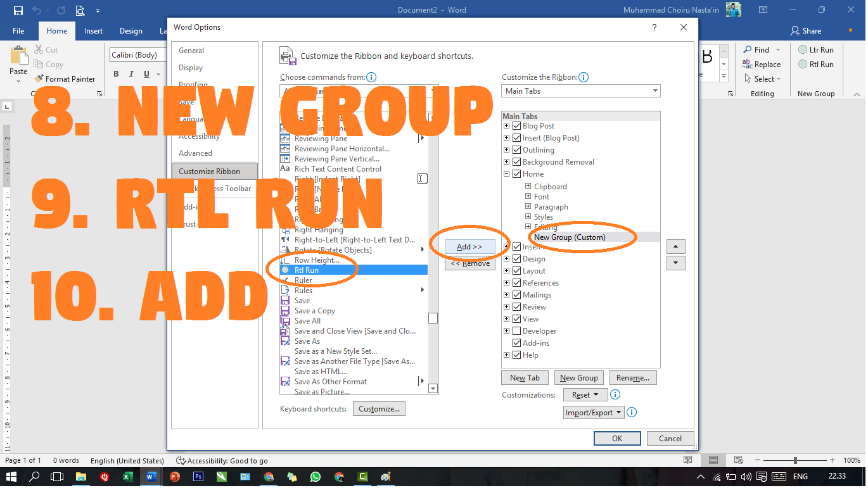
Task: Click the Format Painter brush
Action: point(38,79)
